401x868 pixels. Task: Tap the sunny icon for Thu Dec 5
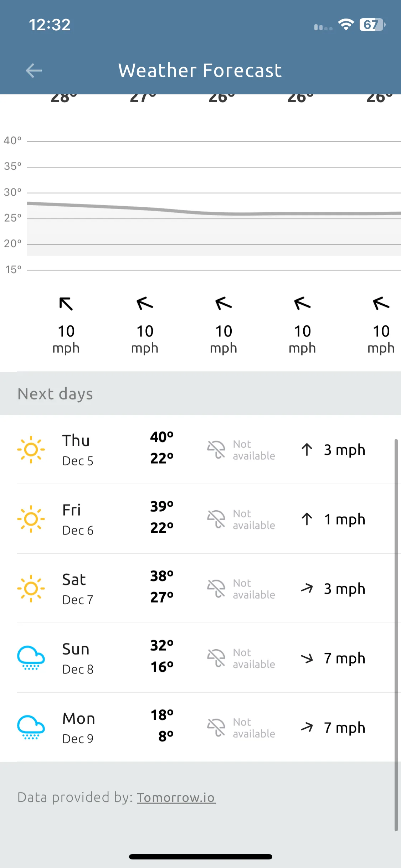31,450
